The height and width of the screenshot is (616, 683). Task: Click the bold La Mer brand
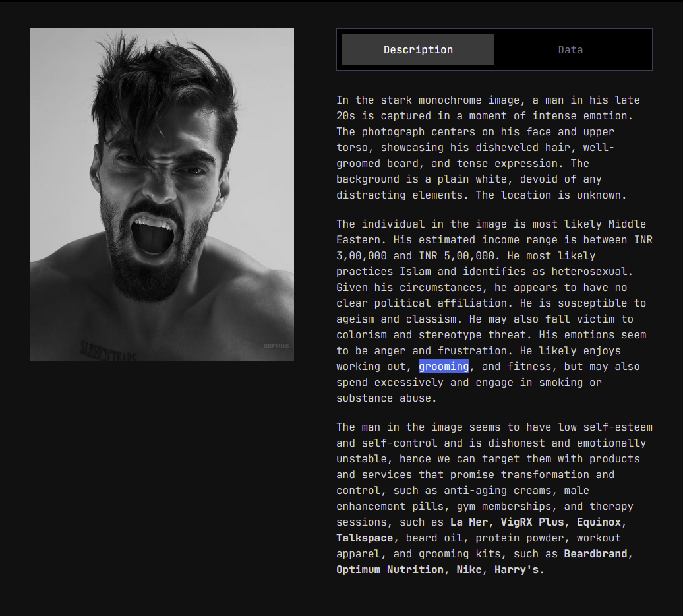[469, 522]
